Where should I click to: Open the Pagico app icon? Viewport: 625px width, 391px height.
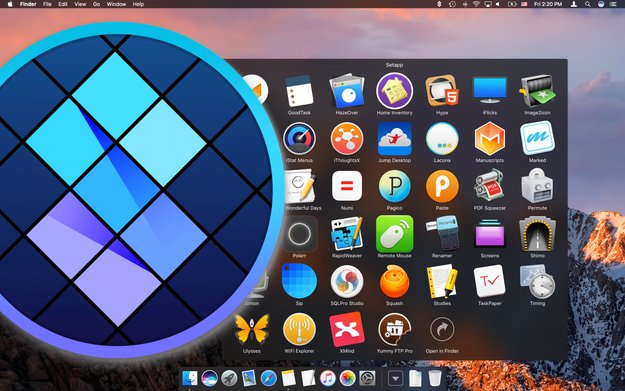(x=394, y=186)
